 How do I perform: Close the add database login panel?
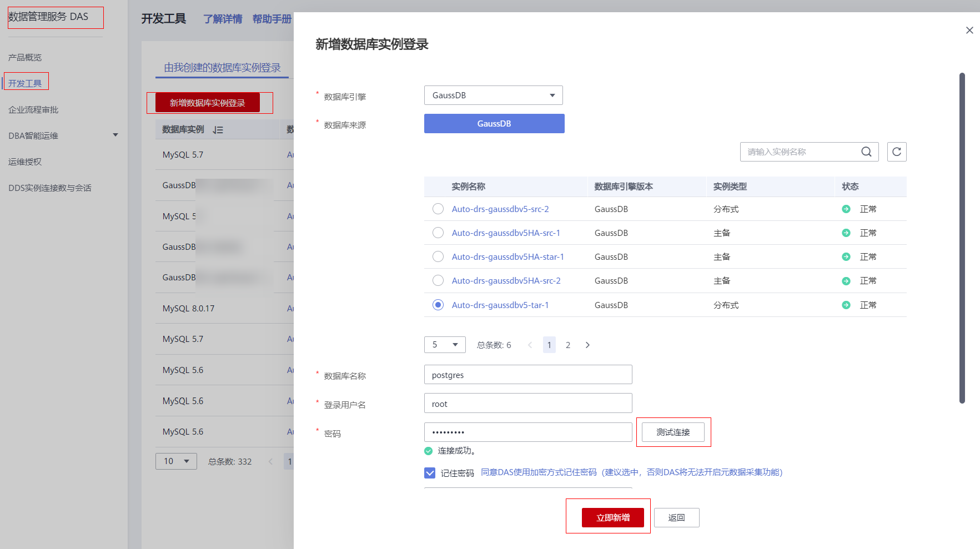point(969,31)
